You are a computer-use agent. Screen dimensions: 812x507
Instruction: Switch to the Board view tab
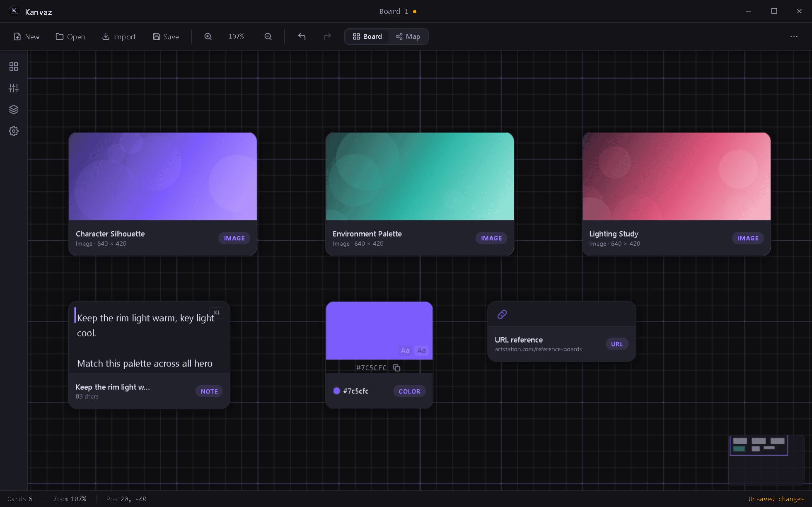[x=367, y=36]
